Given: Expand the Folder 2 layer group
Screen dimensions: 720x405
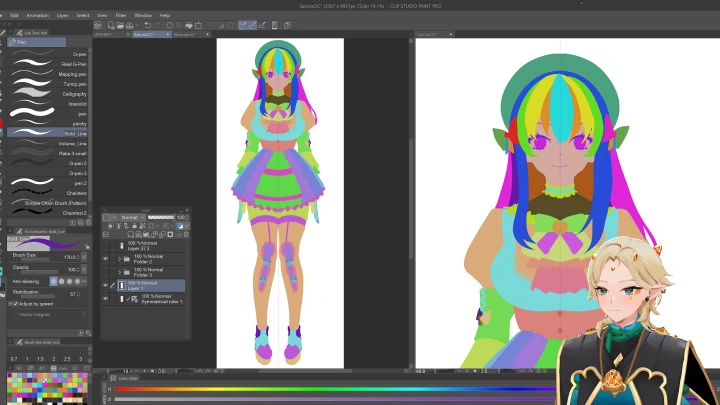Looking at the screenshot, I should tap(119, 259).
